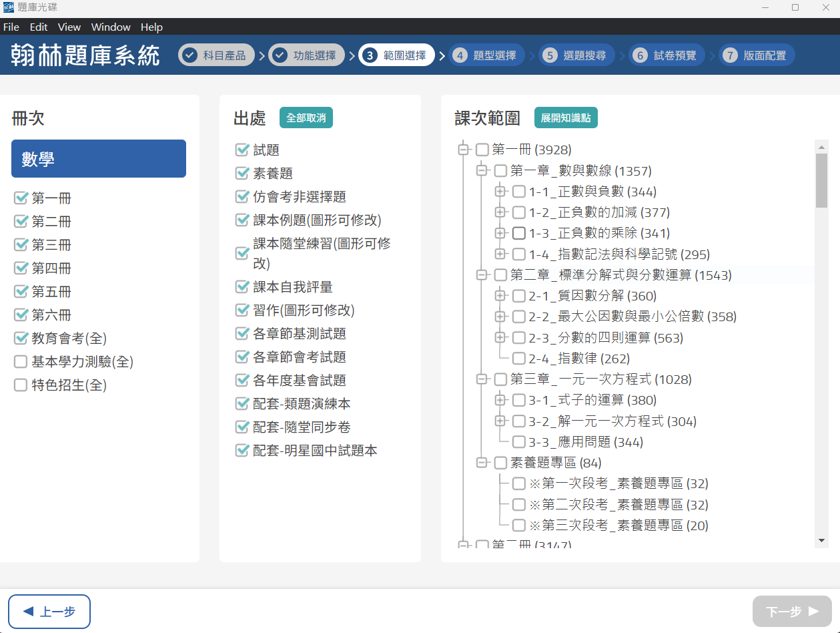The height and width of the screenshot is (633, 840).
Task: Expand 2-1_質因數分解 node
Action: [x=500, y=296]
